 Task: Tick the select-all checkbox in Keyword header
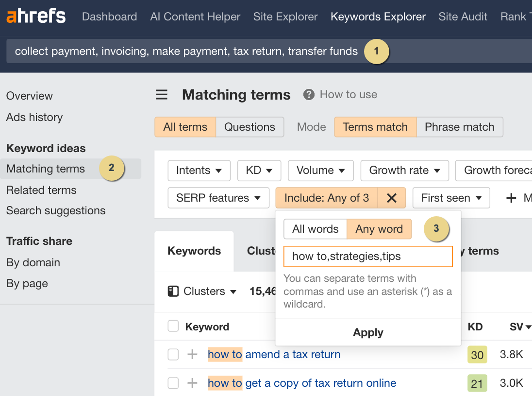click(173, 326)
